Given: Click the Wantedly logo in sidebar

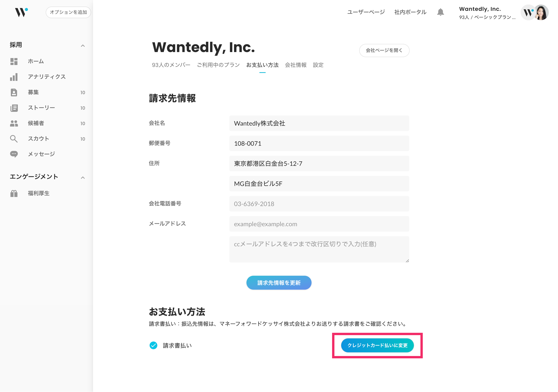Looking at the screenshot, I should 21,12.
